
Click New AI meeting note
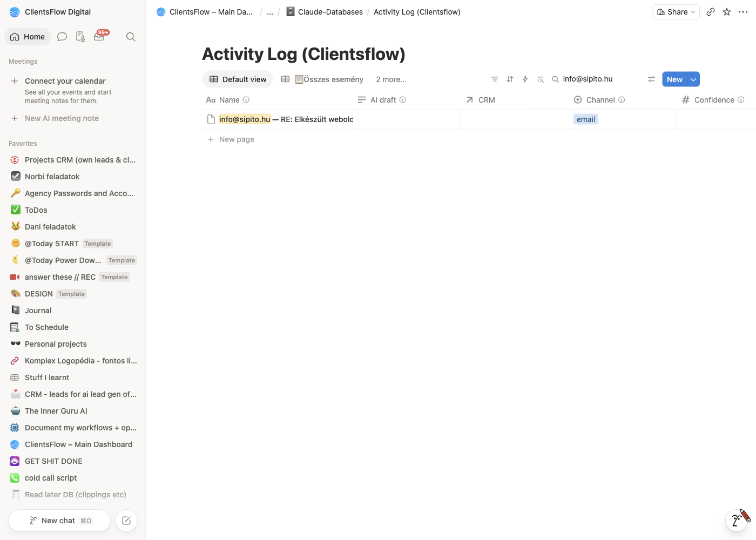[x=73, y=118]
